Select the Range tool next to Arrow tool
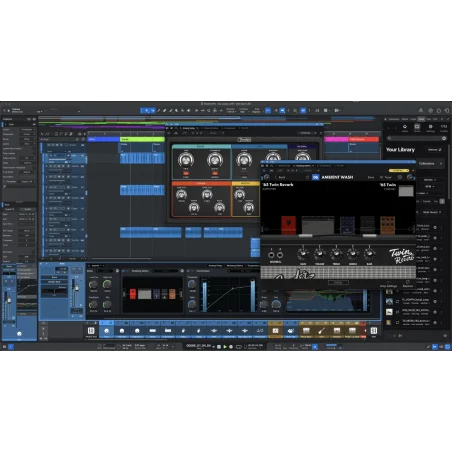The image size is (452, 452). 152,111
